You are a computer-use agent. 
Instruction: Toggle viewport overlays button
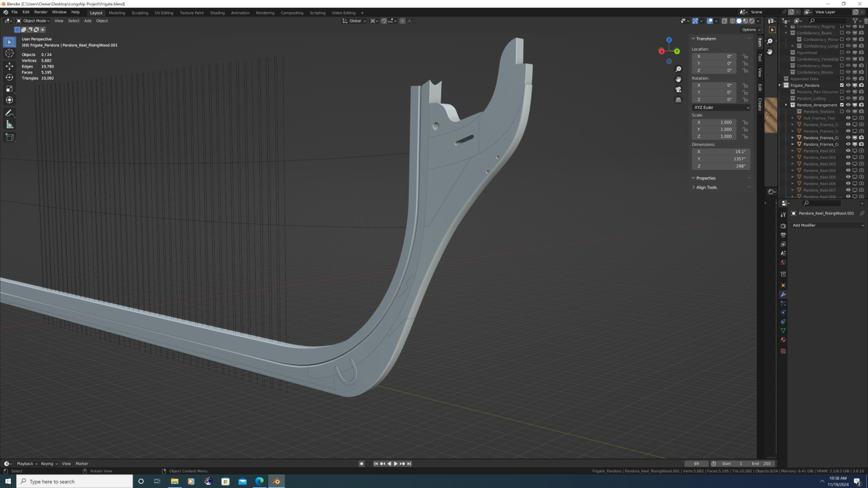[709, 20]
